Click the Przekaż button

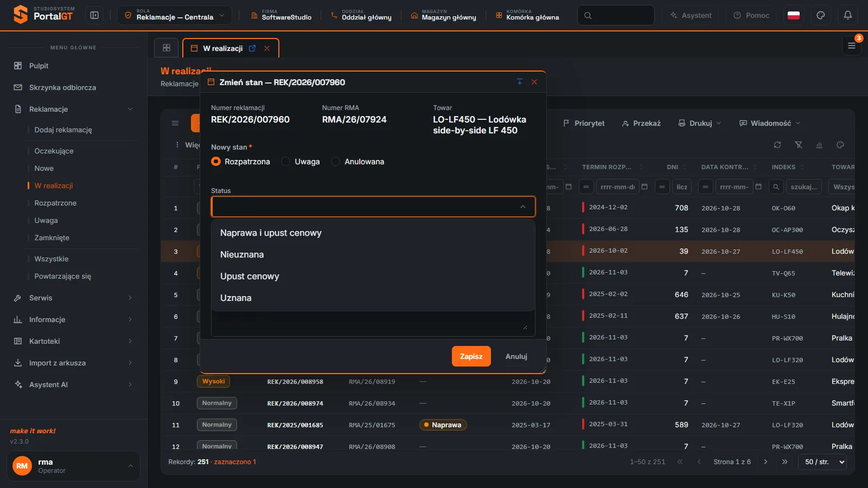coord(641,123)
